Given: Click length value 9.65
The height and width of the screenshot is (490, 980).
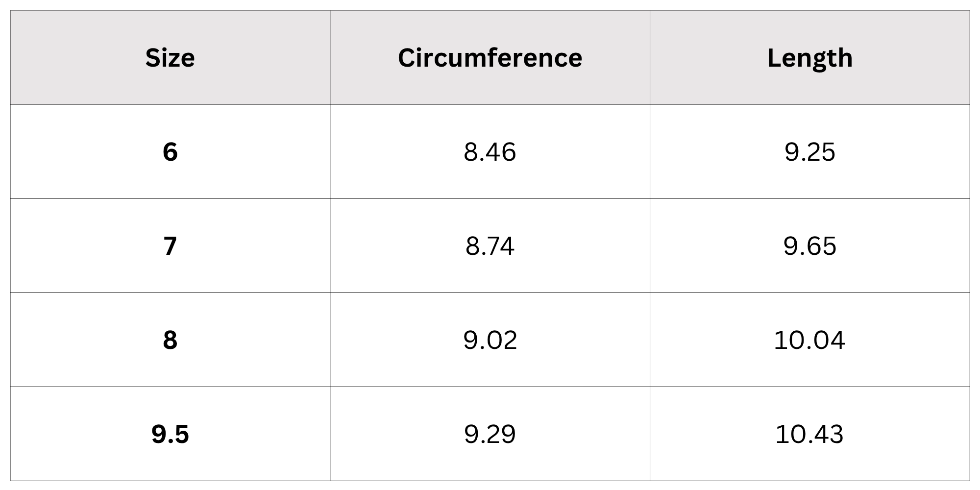Looking at the screenshot, I should (810, 246).
